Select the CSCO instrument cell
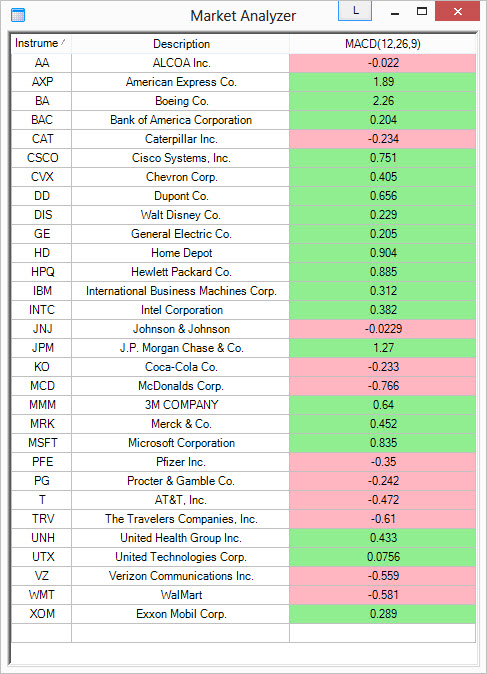The height and width of the screenshot is (674, 487). [x=42, y=158]
